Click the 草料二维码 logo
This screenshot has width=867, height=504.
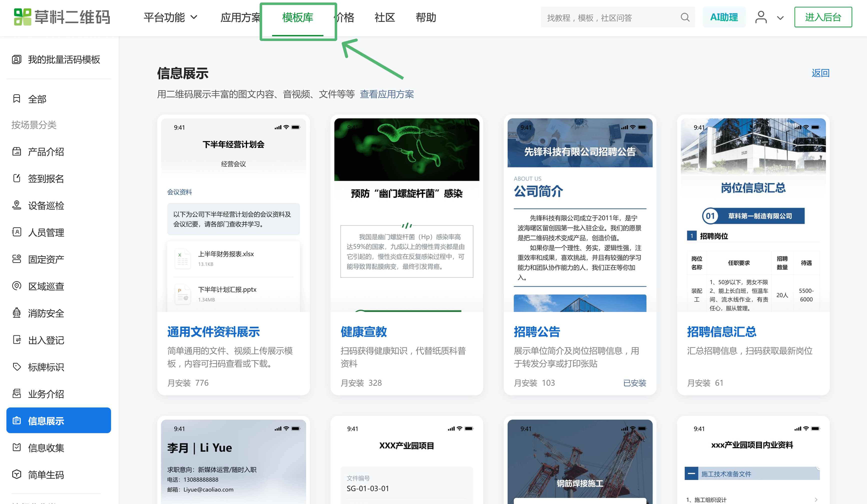[x=62, y=17]
